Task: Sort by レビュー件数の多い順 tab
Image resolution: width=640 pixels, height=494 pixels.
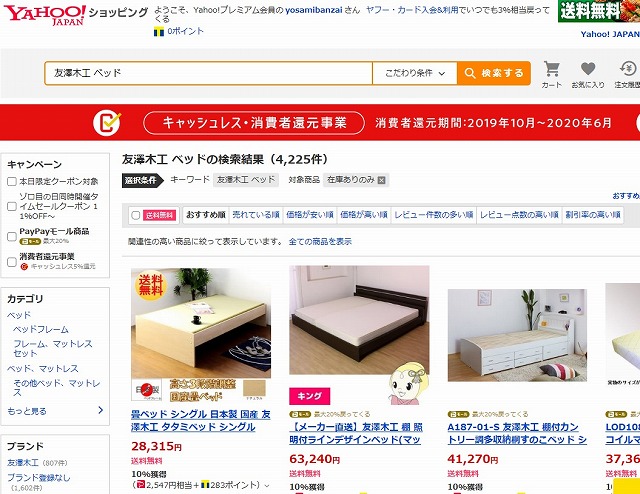Action: (433, 215)
